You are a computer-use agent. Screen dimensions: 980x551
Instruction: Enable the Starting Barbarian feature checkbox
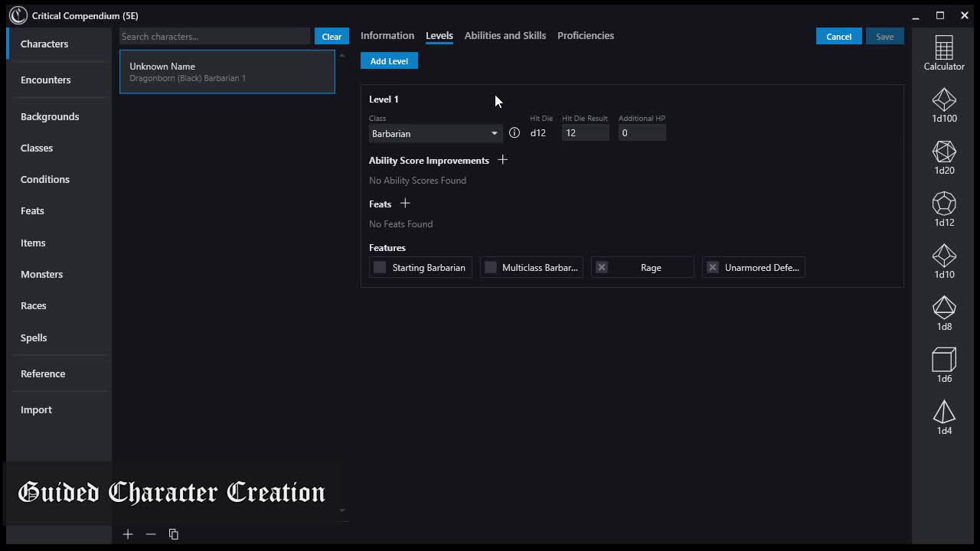(380, 268)
